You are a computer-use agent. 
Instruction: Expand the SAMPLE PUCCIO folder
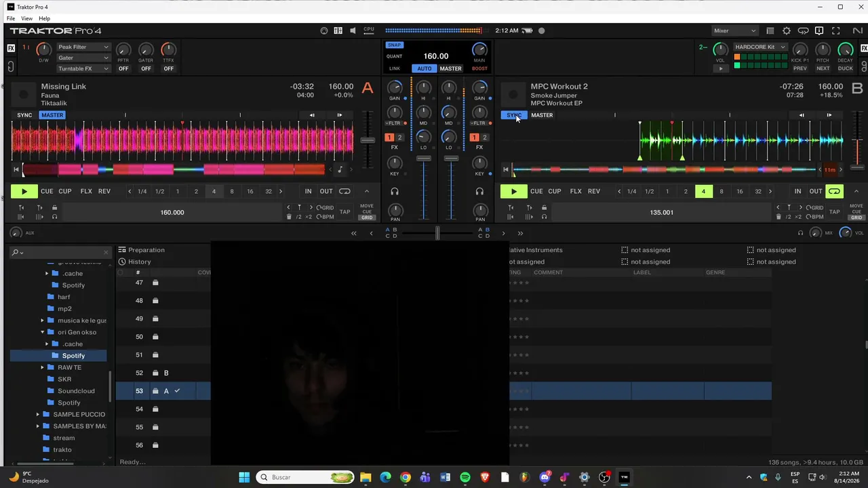pos(38,414)
